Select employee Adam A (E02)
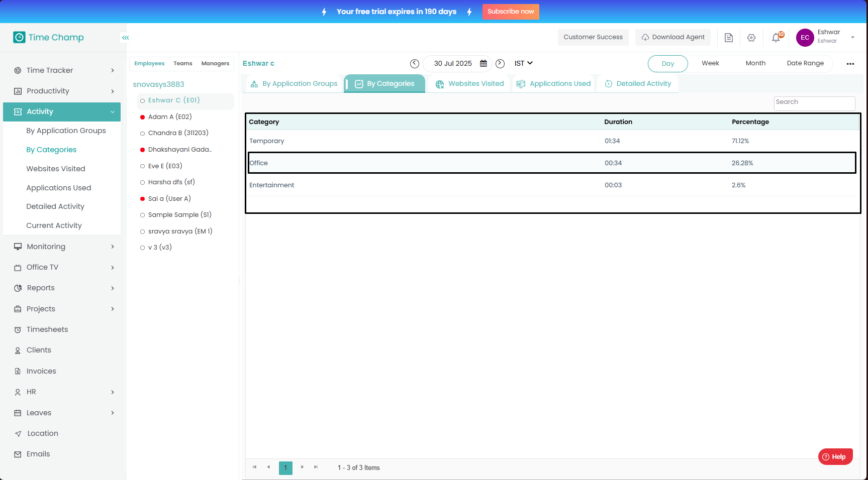 coord(170,117)
